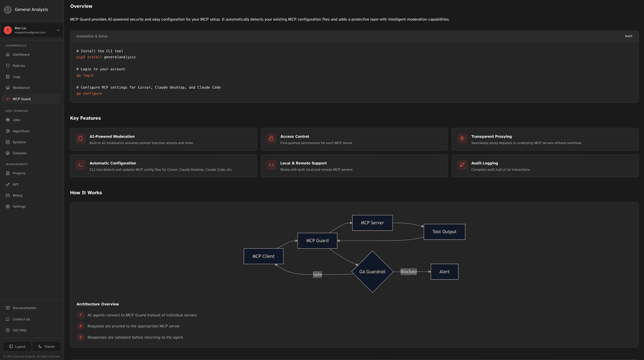Click the Installation & Setup header text
Viewport: 644px width, 360px height.
point(92,36)
